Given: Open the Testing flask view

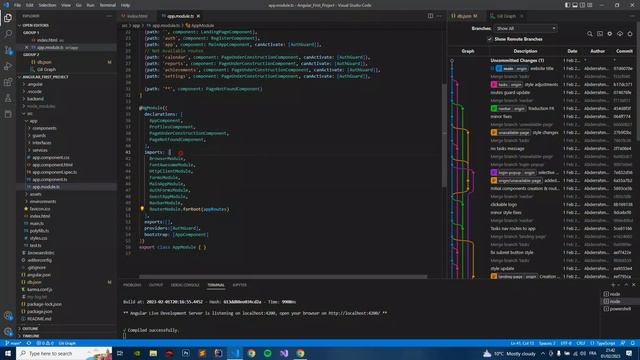Looking at the screenshot, I should (8, 98).
